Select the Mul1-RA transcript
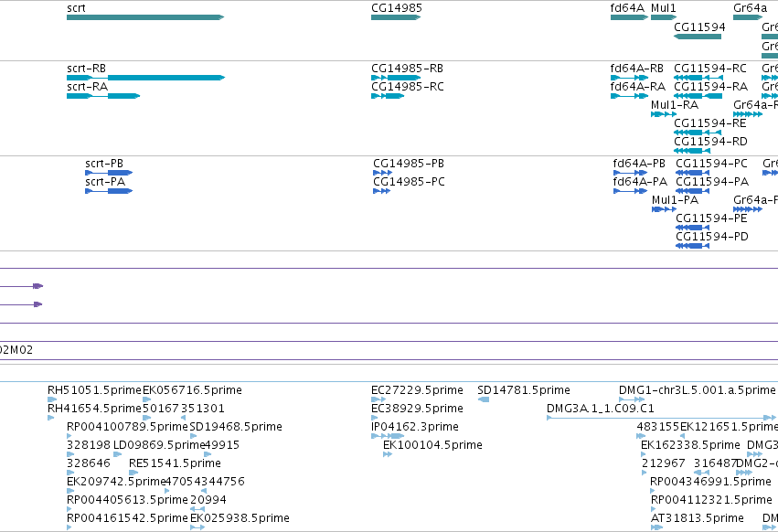This screenshot has width=778, height=532. pos(664,114)
